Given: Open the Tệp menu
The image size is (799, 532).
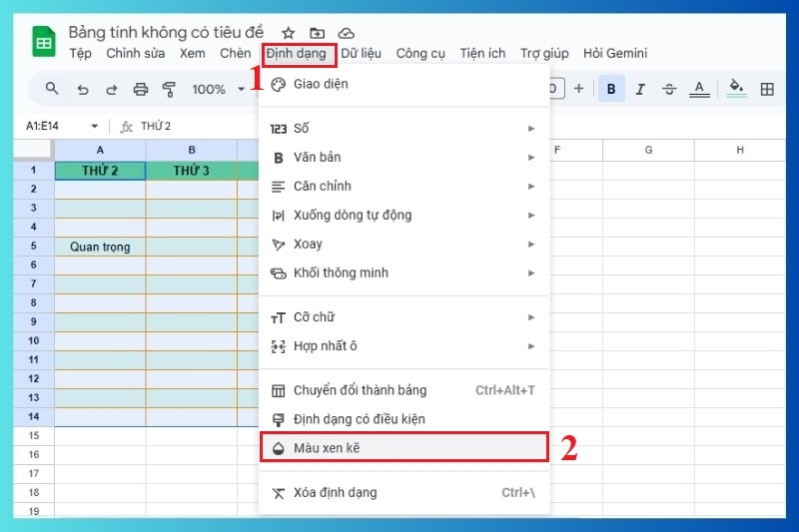Looking at the screenshot, I should click(x=81, y=54).
